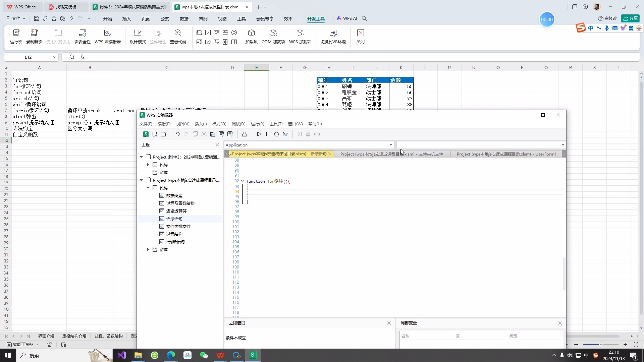The width and height of the screenshot is (644, 362).
Task: Insert checkbox form control from ribbon
Action: tap(208, 33)
